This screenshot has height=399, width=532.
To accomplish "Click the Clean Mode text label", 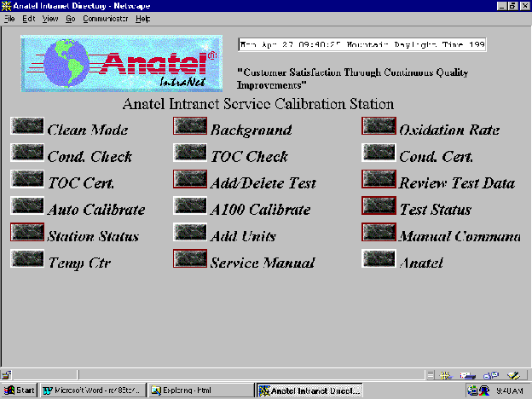I will (88, 130).
